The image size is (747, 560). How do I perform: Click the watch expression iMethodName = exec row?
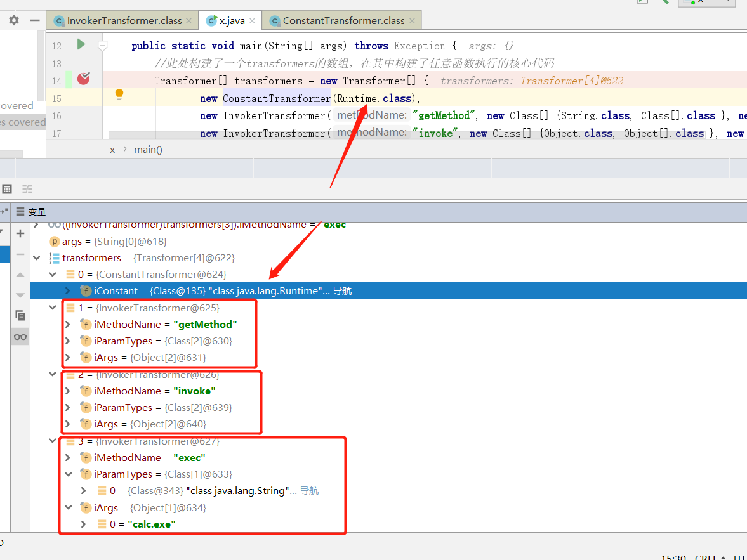tap(388, 225)
